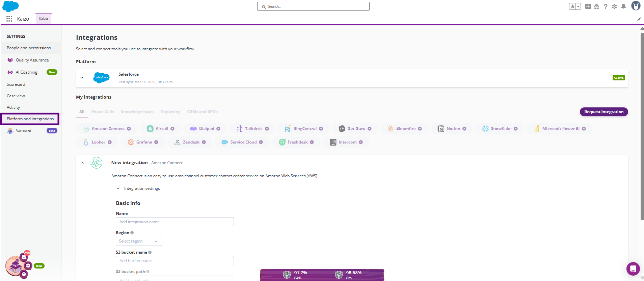Click the Looker plus icon
This screenshot has width=644, height=281.
click(x=110, y=142)
